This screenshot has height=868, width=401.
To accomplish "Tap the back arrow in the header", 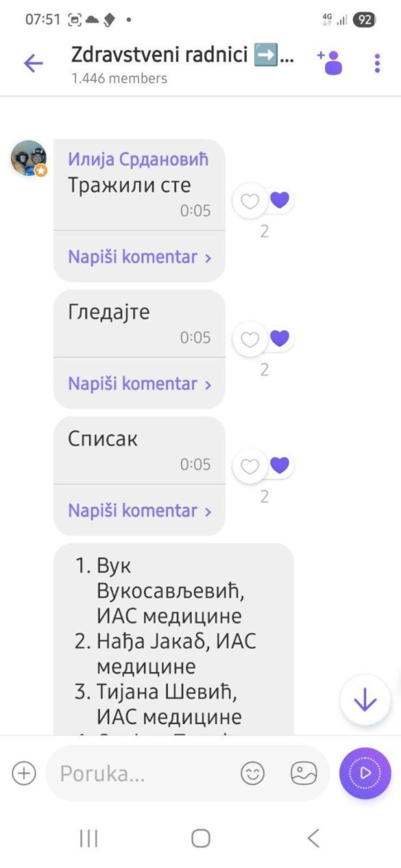I will click(33, 63).
